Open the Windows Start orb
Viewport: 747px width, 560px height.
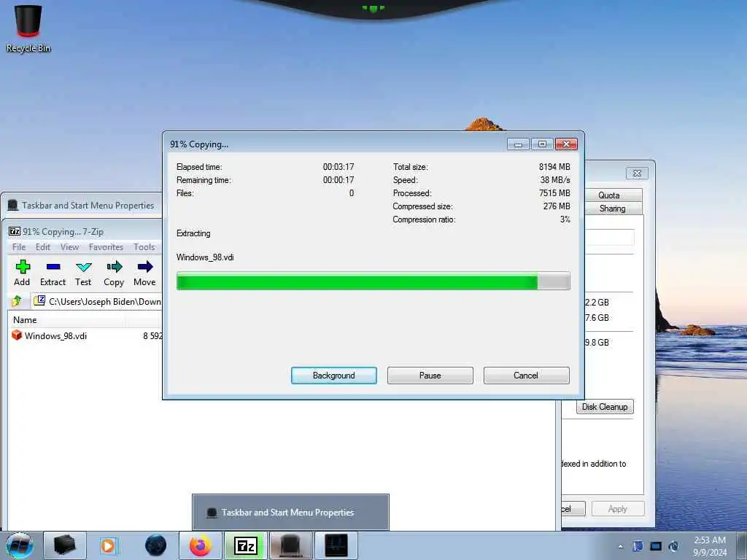point(20,545)
